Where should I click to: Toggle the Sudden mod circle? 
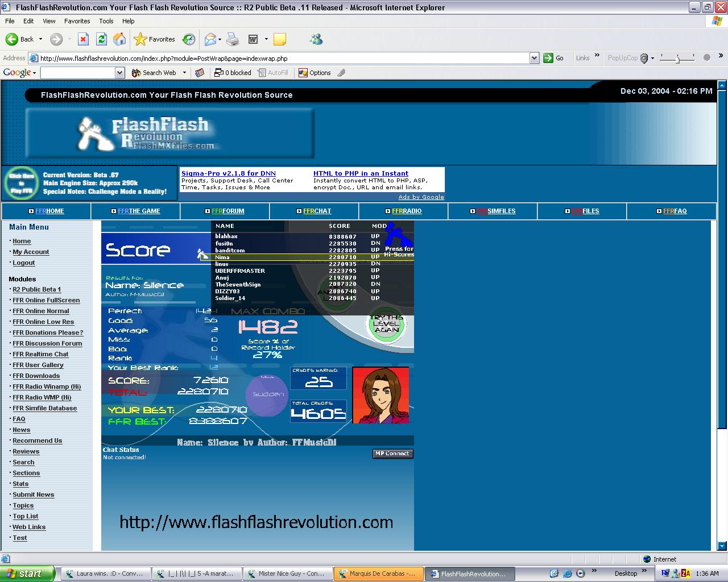click(x=267, y=393)
